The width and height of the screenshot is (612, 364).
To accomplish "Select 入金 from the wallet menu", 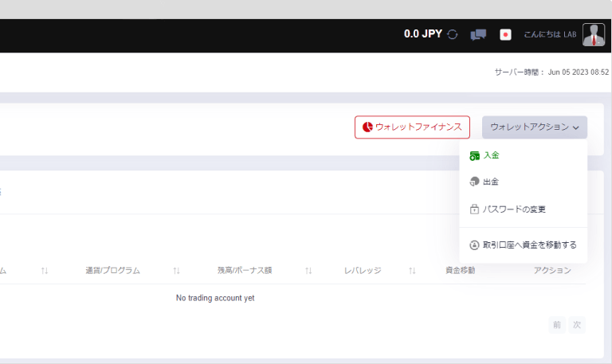I will [x=523, y=155].
